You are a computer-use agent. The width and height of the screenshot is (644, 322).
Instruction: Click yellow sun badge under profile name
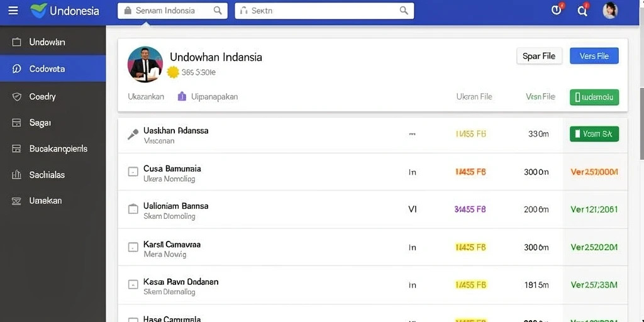tap(174, 72)
